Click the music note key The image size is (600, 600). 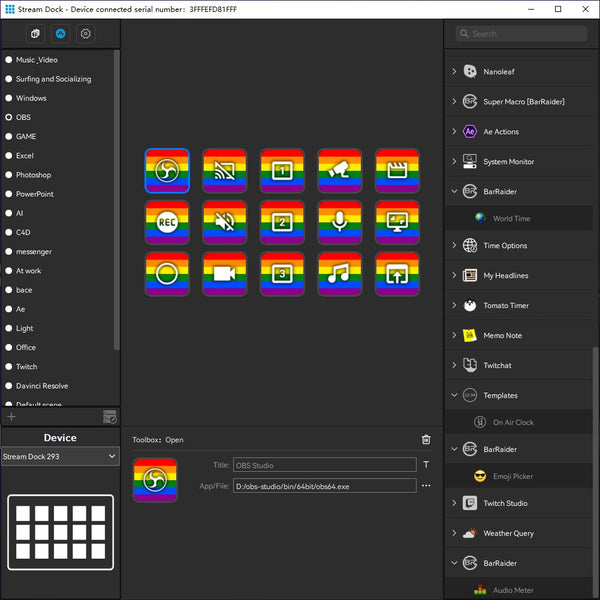point(339,274)
